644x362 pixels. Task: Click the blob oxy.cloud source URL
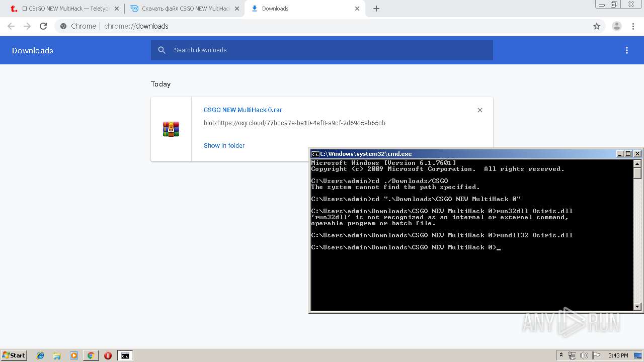pyautogui.click(x=294, y=123)
